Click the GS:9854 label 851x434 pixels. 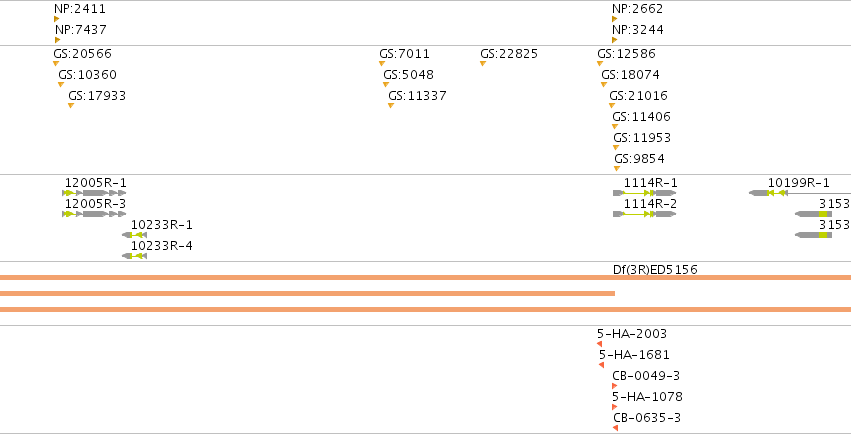pyautogui.click(x=639, y=158)
